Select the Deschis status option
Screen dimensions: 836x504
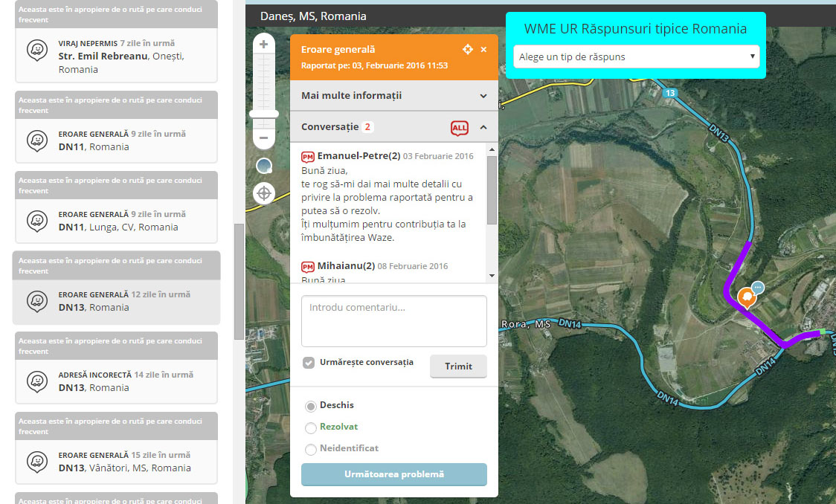click(311, 407)
